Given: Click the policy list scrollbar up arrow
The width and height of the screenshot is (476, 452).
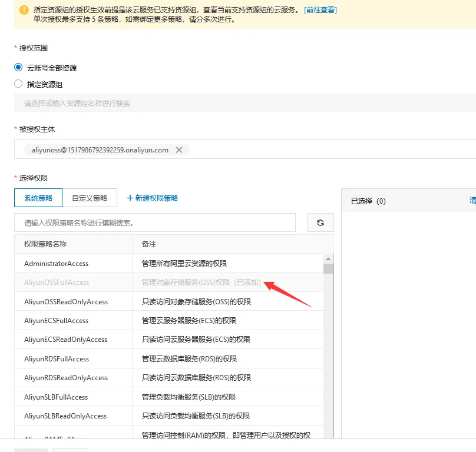Looking at the screenshot, I should tap(328, 259).
